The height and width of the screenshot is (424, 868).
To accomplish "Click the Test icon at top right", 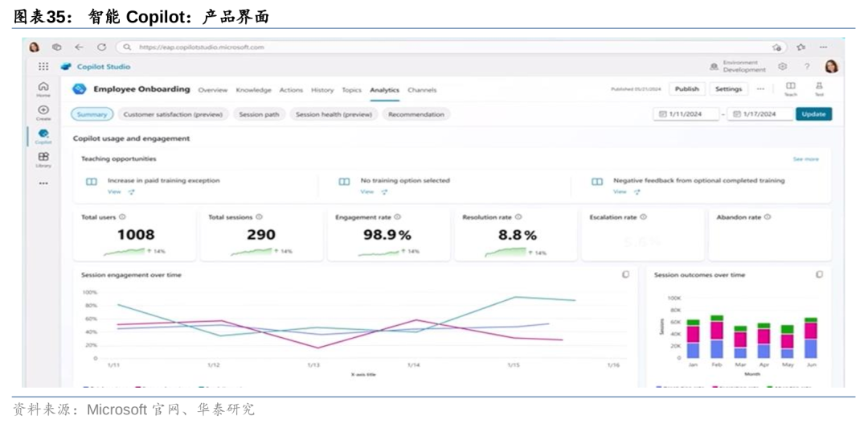I will coord(819,86).
